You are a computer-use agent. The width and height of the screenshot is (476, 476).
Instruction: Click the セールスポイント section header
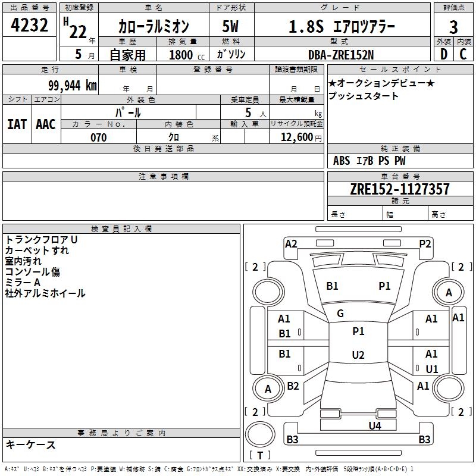400,70
